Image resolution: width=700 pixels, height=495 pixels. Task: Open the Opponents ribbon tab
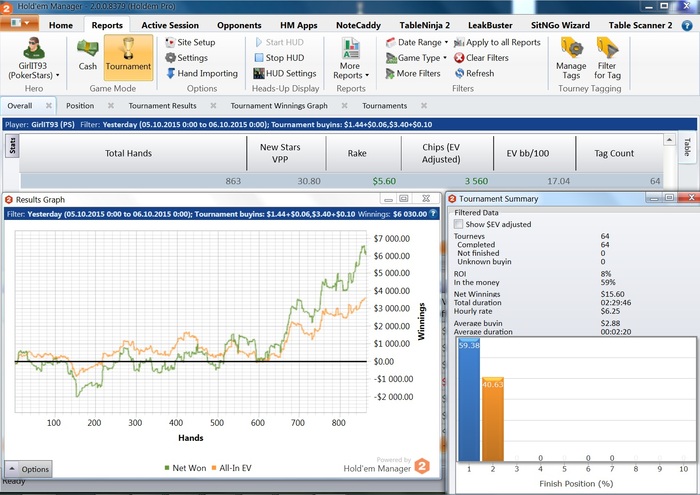239,25
